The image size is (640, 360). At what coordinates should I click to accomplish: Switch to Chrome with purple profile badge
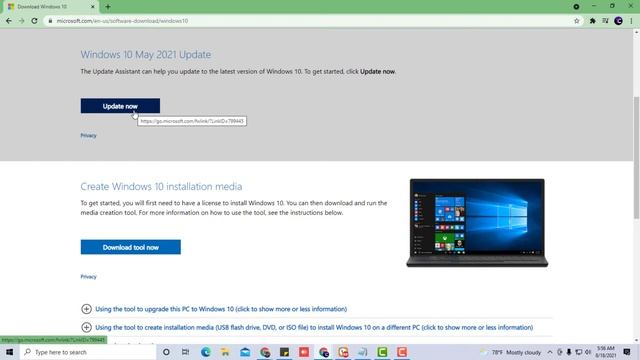(x=324, y=352)
